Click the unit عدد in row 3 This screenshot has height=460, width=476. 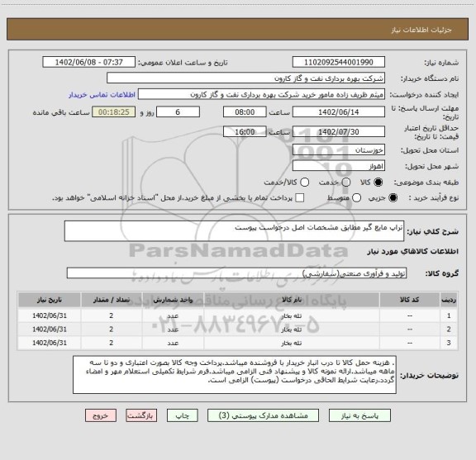tap(173, 343)
